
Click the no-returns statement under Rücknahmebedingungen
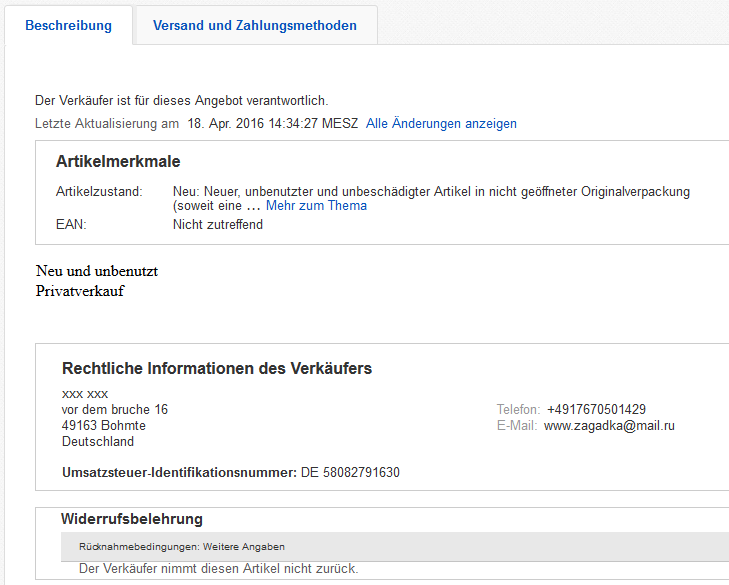point(218,569)
